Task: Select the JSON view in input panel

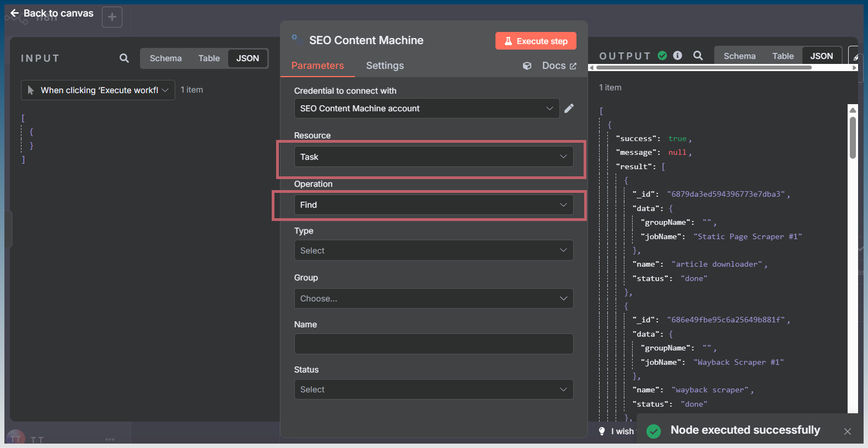Action: click(x=247, y=58)
